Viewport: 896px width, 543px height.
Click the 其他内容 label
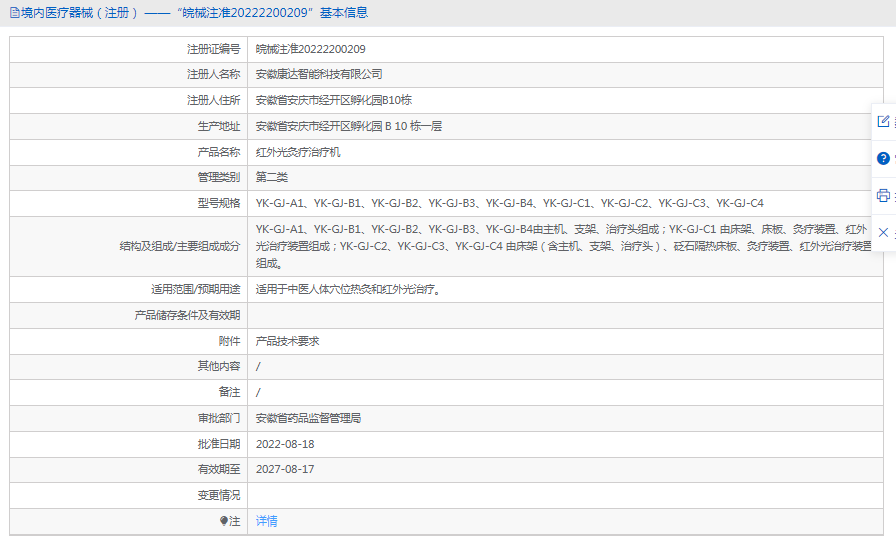pyautogui.click(x=219, y=366)
